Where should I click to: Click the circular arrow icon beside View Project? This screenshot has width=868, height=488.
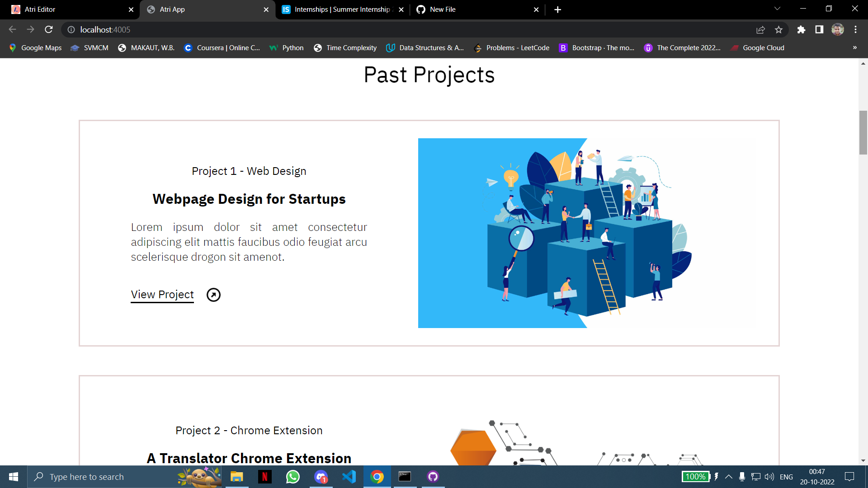click(213, 294)
